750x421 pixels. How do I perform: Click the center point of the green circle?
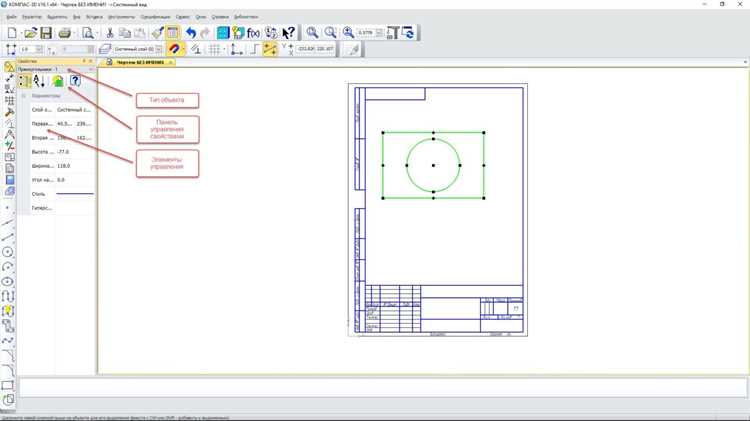[433, 166]
